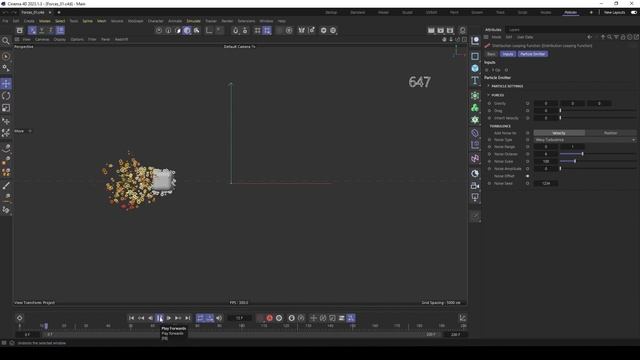Jump to next keyframe
Viewport: 640px width, 360px height.
tap(178, 318)
